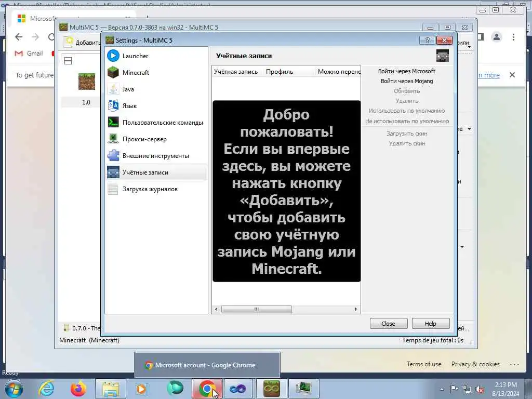Open Chrome three-dot menu

click(x=513, y=37)
